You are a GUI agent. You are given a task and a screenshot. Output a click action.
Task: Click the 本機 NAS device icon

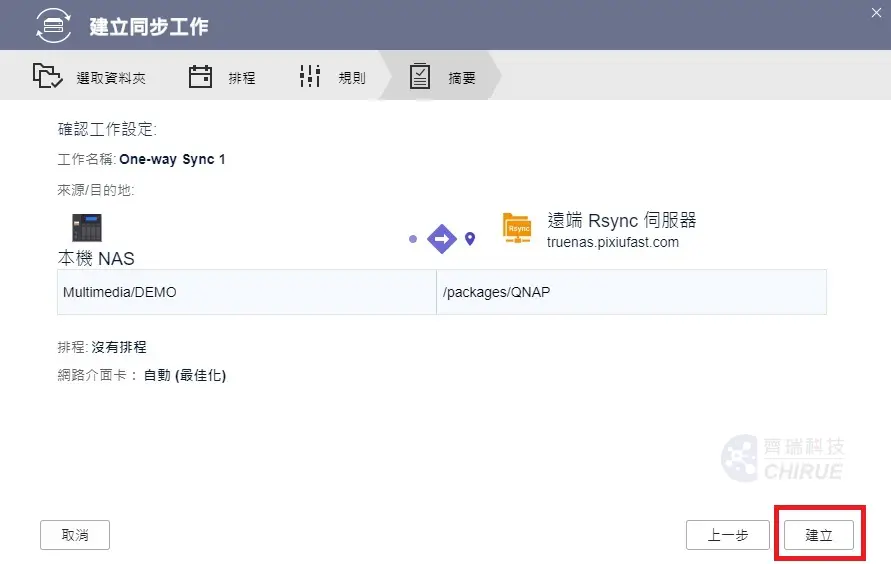click(x=87, y=228)
